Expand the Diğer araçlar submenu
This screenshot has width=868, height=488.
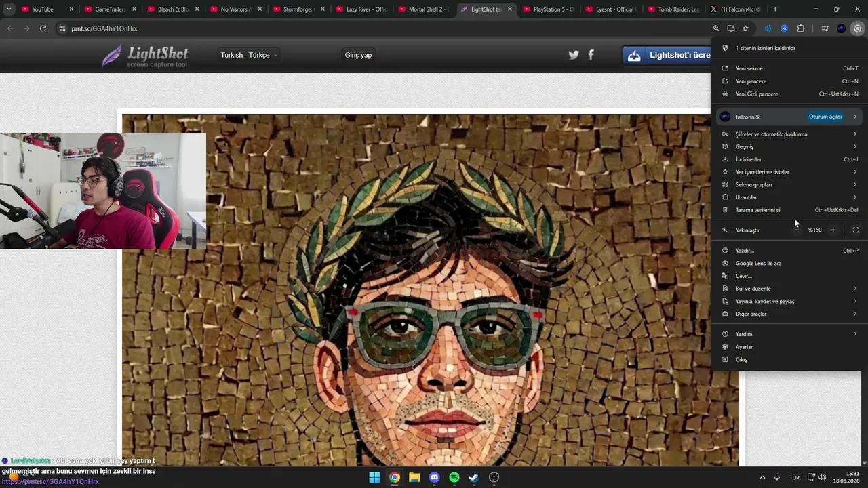[x=789, y=314]
